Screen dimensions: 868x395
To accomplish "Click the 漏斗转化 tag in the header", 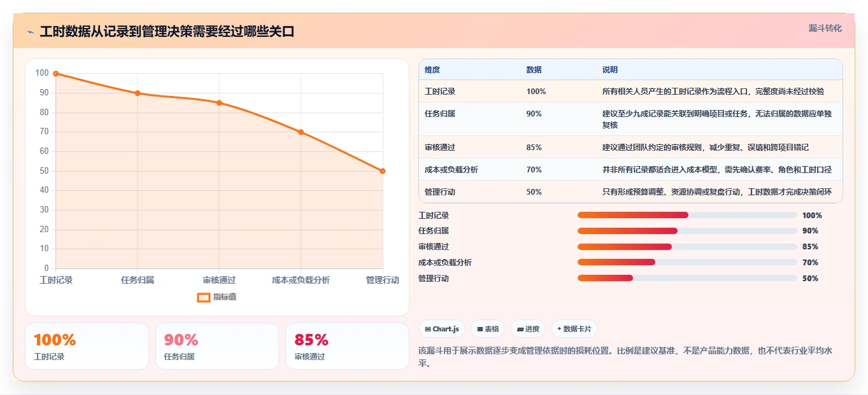I will coord(825,28).
